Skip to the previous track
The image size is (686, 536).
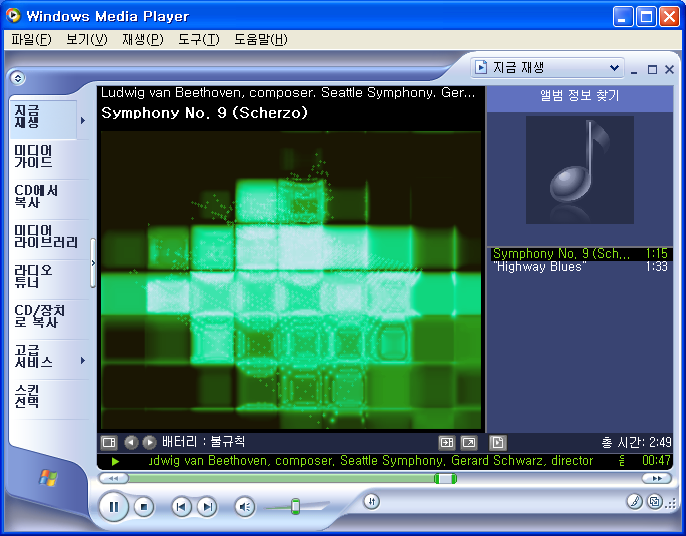(181, 507)
